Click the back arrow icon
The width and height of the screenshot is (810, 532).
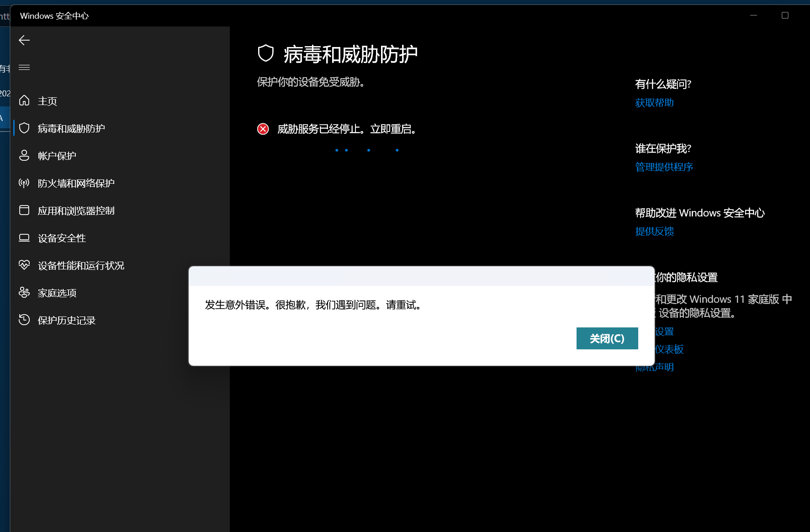[24, 40]
